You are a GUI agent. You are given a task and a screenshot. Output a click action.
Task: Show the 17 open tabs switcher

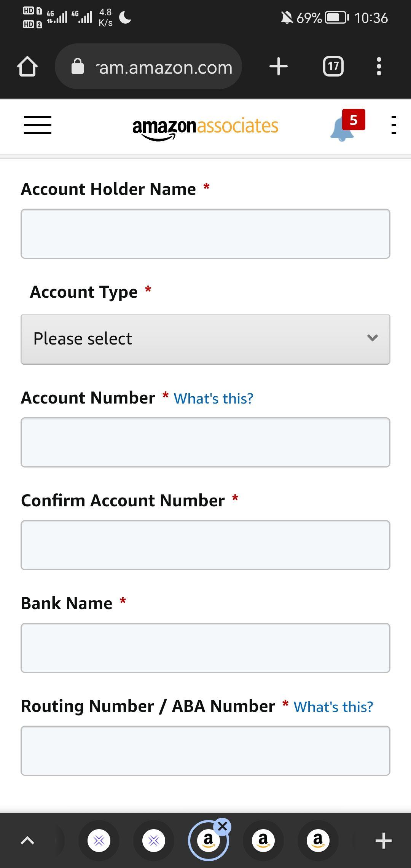click(333, 67)
